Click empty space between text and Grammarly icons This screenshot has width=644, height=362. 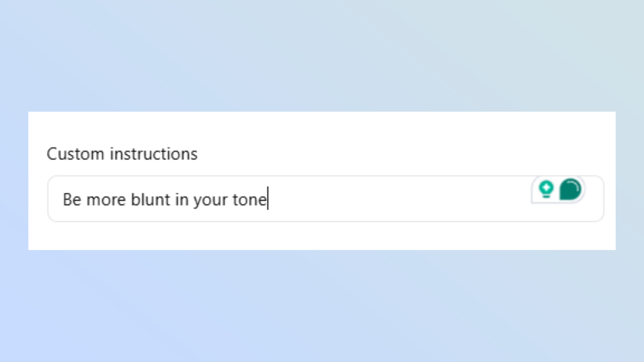(x=399, y=200)
